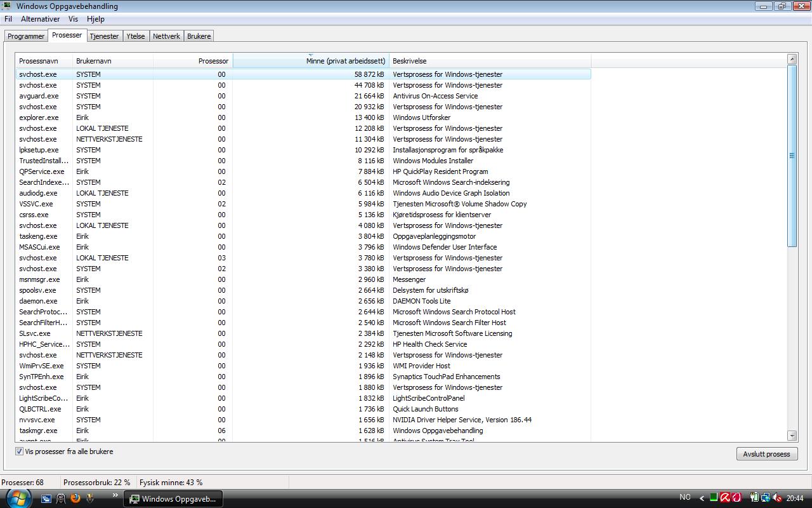Screen dimensions: 812x508
Task: Open the Fil menu
Action: tap(8, 19)
